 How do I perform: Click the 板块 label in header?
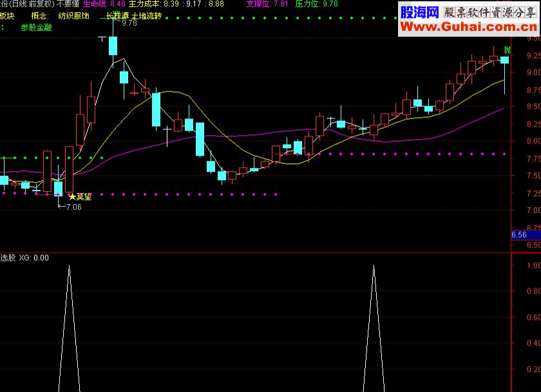click(7, 16)
